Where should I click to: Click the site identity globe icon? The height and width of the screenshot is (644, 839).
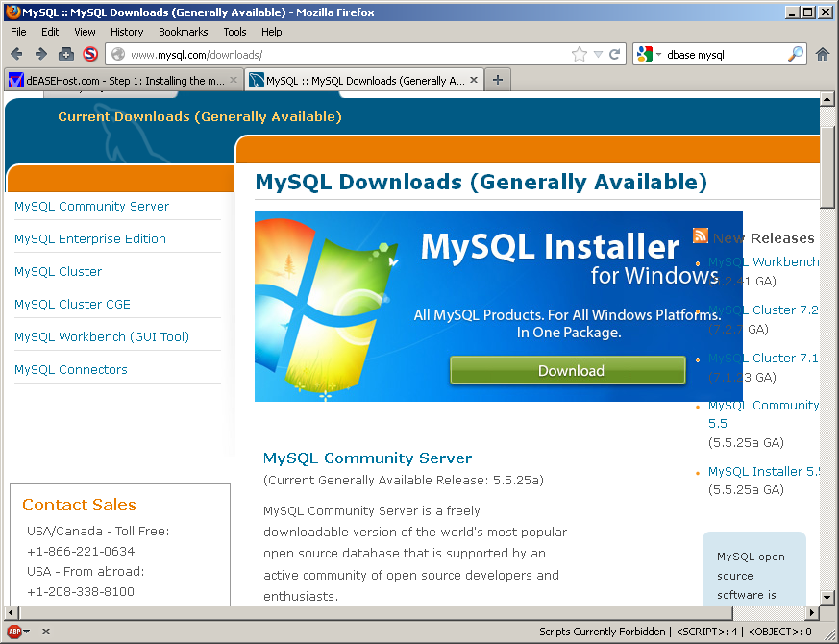tap(118, 54)
